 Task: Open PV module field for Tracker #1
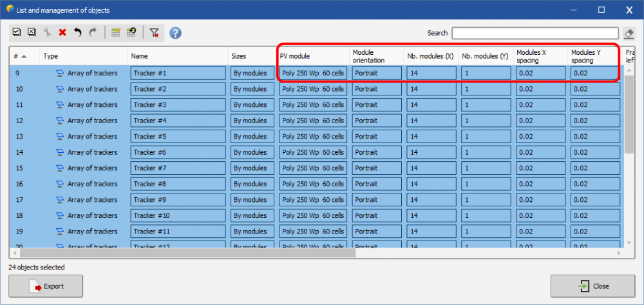click(x=313, y=73)
